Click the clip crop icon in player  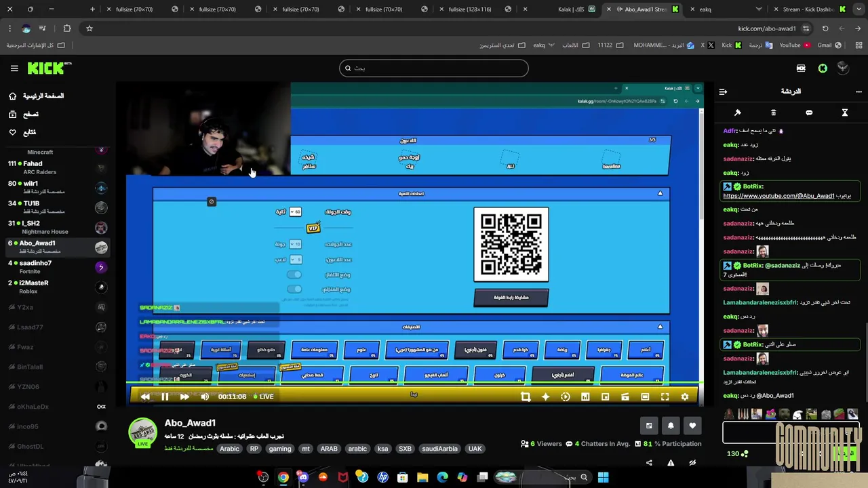tap(526, 396)
